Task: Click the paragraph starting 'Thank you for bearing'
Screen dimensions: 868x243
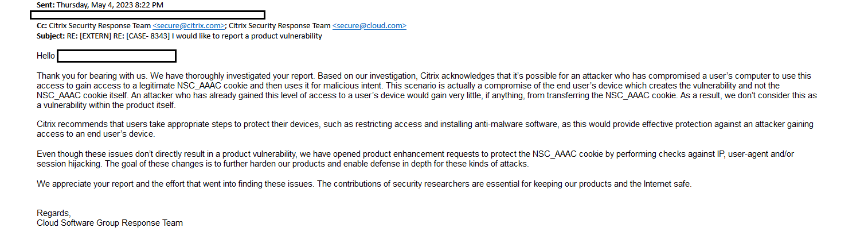Action: tap(427, 91)
